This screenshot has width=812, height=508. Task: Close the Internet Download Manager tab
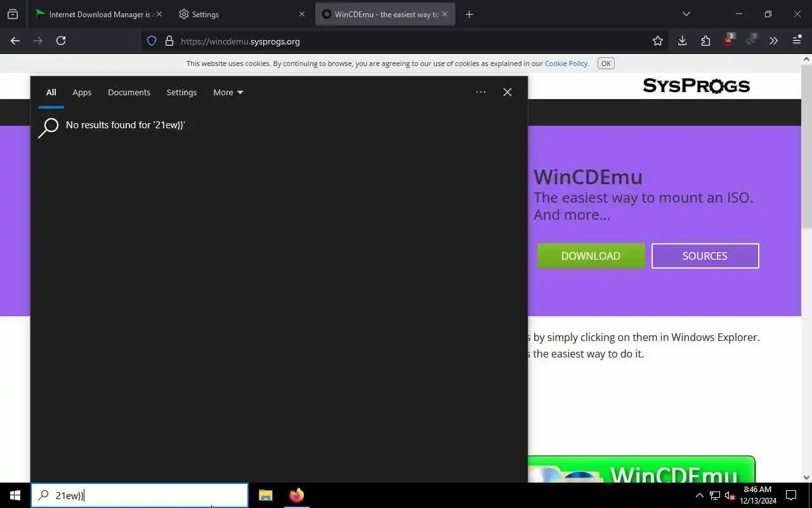tap(159, 14)
